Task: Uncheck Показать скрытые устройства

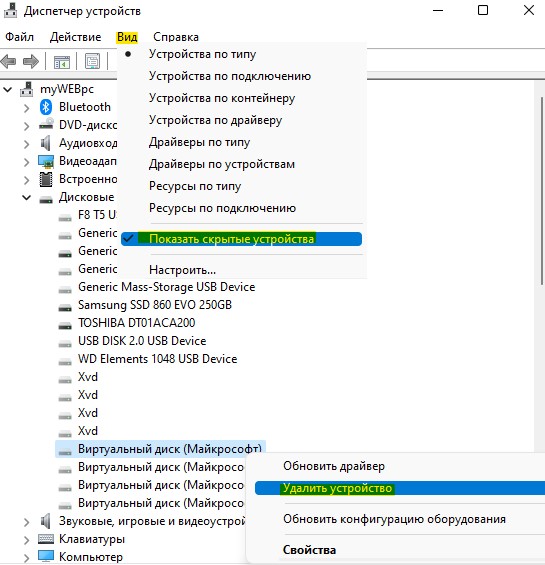Action: (x=242, y=239)
